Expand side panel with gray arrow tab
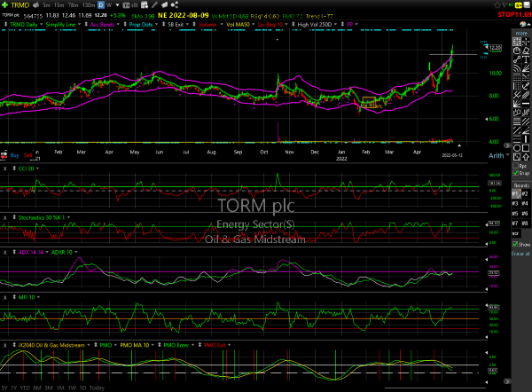The width and height of the screenshot is (532, 392). click(x=507, y=145)
